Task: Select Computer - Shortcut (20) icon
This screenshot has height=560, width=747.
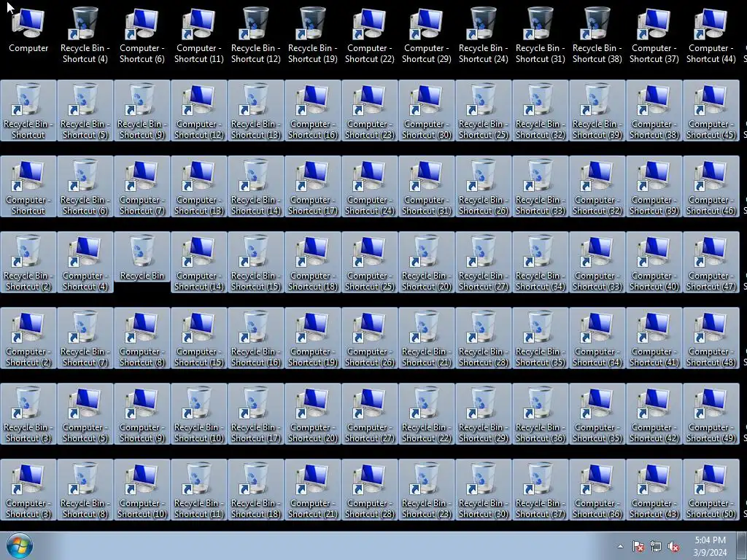Action: point(312,414)
